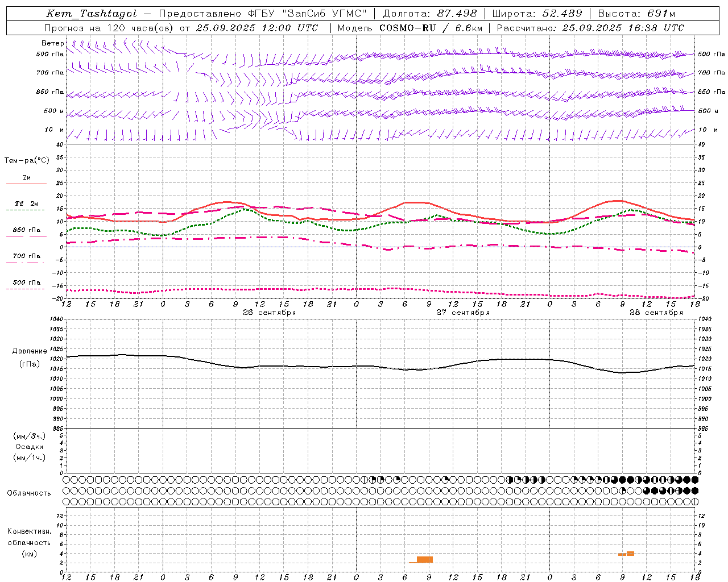Click the 700 гПа temperature legend entry
Screen dimensions: 728x582
pos(27,256)
